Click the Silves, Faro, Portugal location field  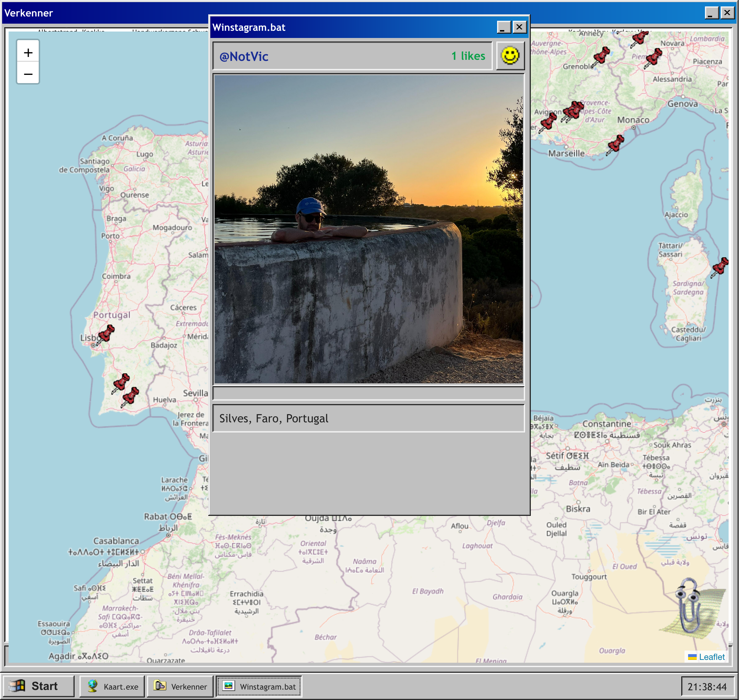368,418
